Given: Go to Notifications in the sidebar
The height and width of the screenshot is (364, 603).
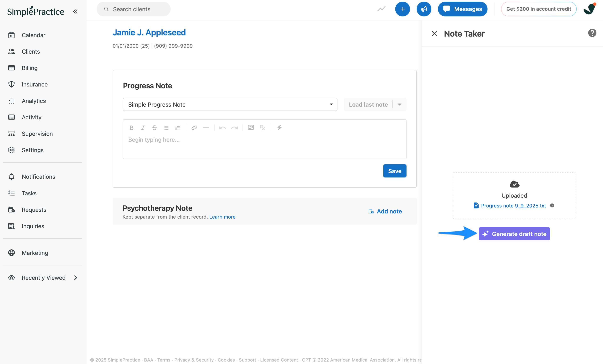Looking at the screenshot, I should tap(38, 176).
